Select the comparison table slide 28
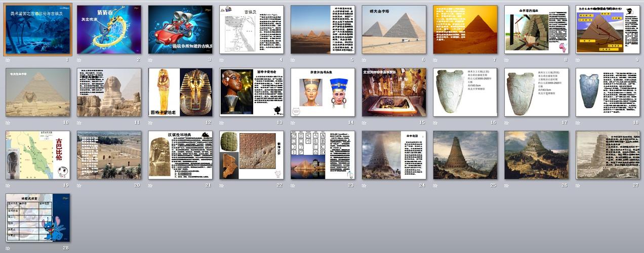Image resolution: width=644 pixels, height=253 pixels. [38, 218]
